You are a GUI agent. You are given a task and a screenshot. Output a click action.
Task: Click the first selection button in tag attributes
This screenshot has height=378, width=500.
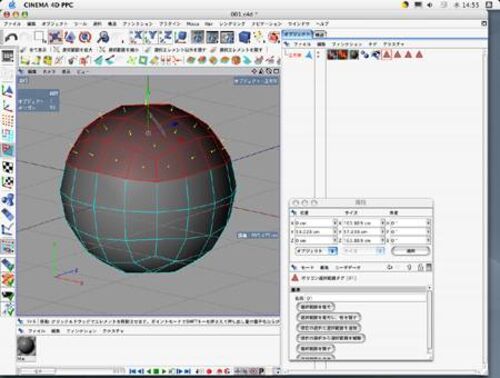(x=316, y=306)
